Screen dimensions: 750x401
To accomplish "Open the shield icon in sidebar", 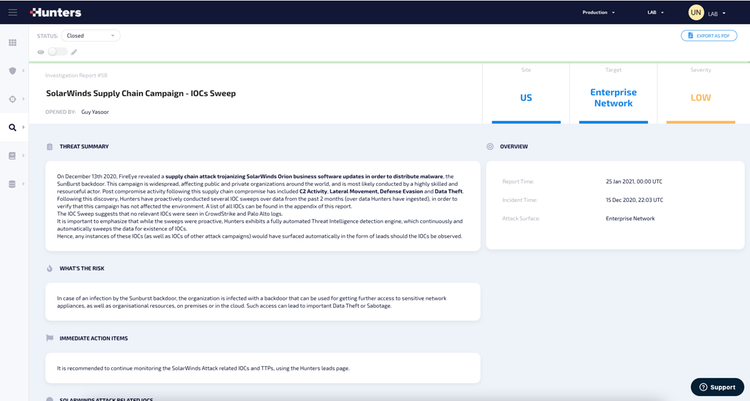I will 13,71.
